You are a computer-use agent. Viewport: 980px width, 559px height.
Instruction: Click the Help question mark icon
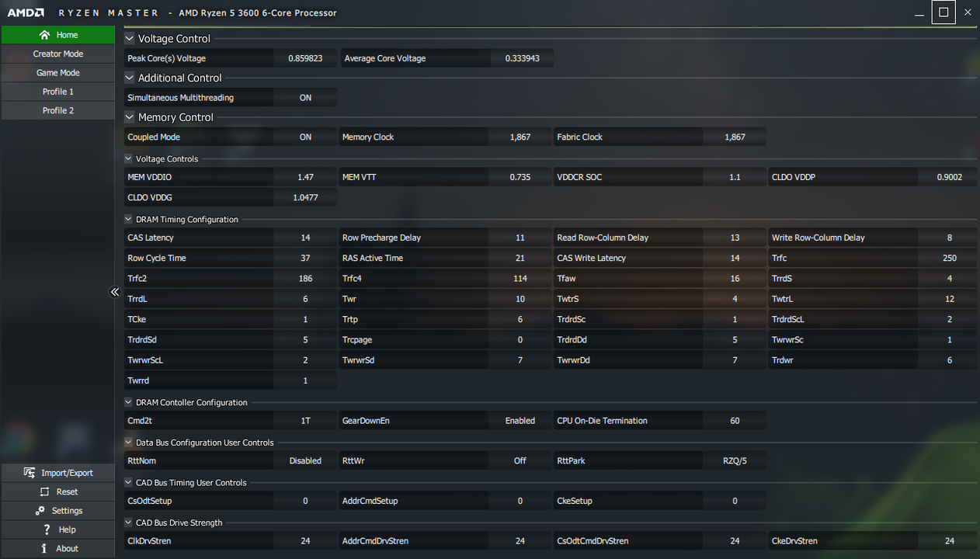coord(47,529)
